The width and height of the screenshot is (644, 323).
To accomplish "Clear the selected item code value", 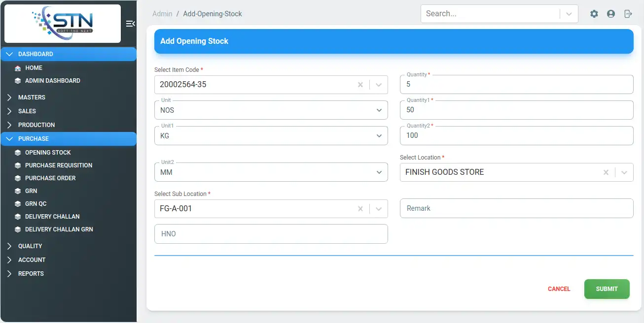I will [360, 85].
